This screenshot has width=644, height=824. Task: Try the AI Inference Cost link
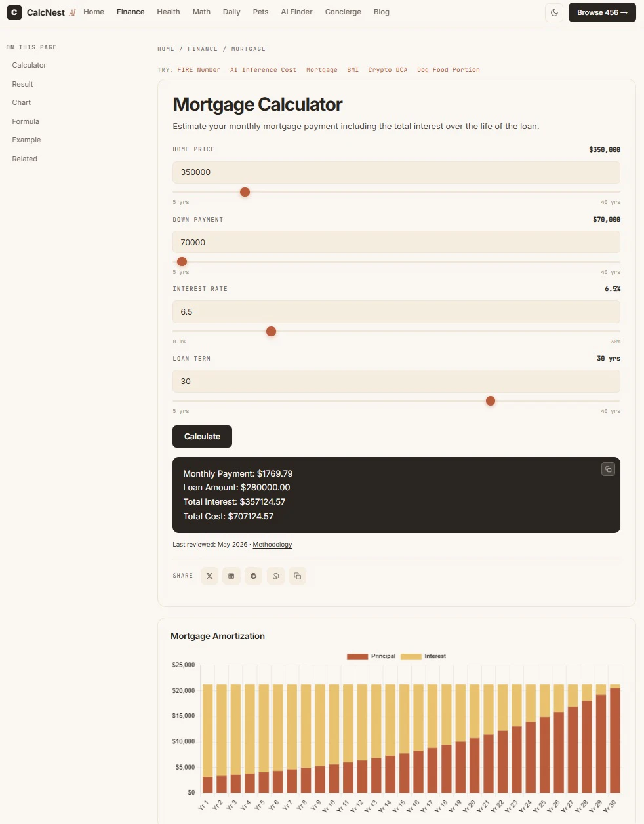click(263, 69)
